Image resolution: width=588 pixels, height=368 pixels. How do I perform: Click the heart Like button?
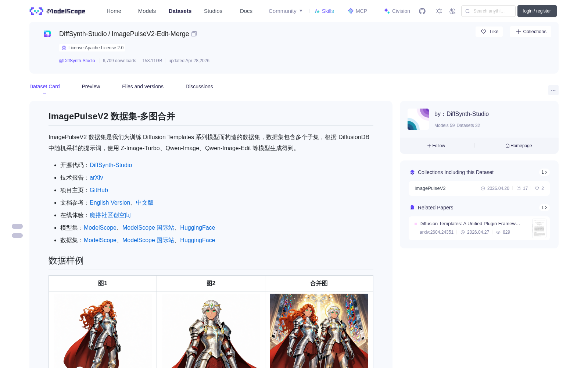[489, 32]
